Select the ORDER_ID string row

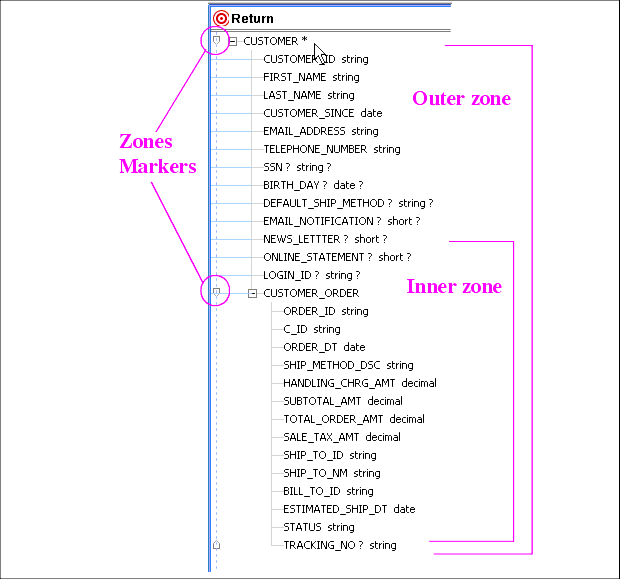pyautogui.click(x=326, y=311)
